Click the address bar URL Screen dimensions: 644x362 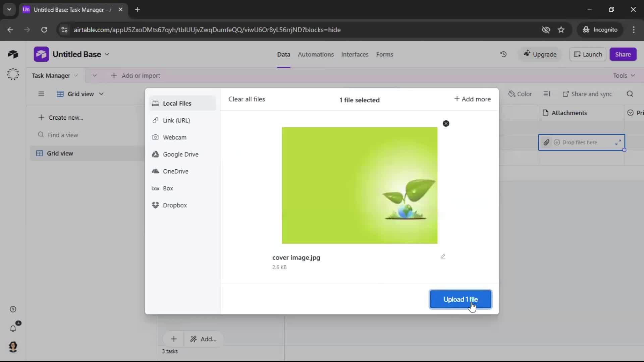click(207, 30)
